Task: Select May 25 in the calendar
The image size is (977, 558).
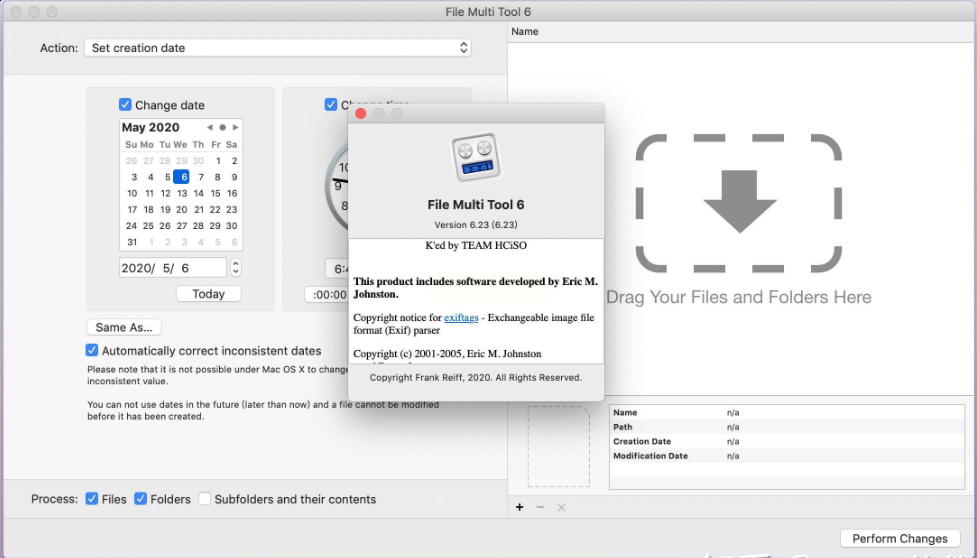Action: pos(148,225)
